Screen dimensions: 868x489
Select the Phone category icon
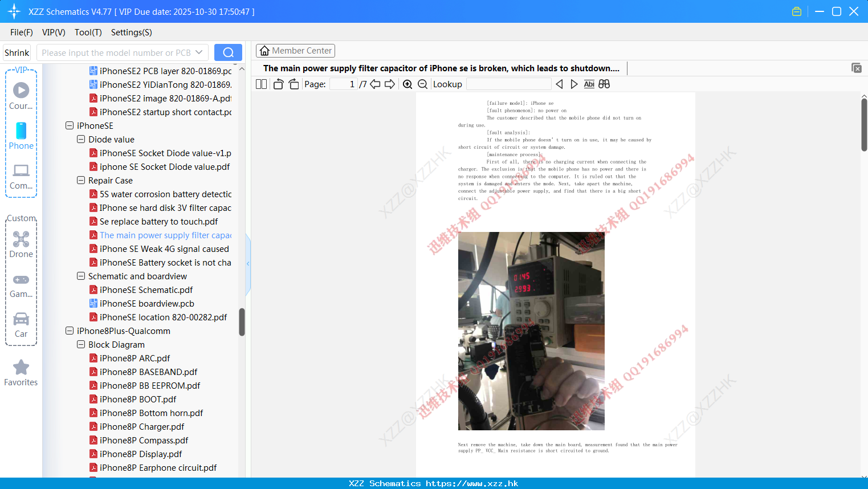(x=21, y=136)
